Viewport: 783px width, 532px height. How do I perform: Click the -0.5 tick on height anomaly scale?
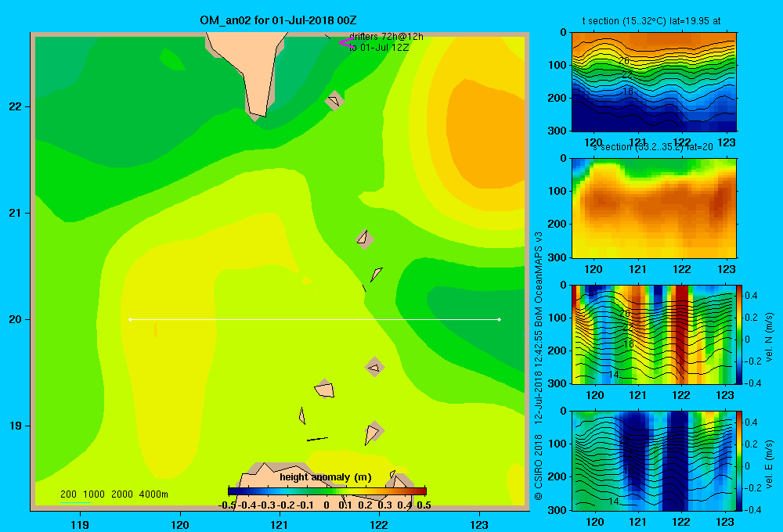pos(227,505)
